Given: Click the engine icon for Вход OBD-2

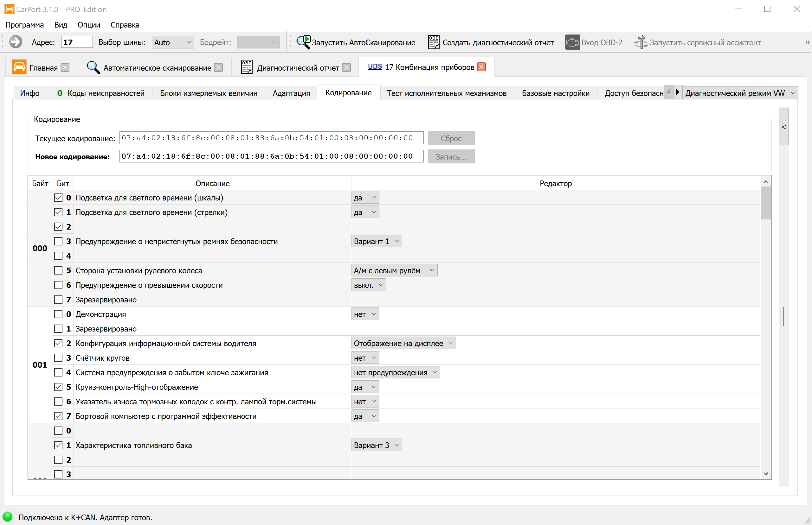Looking at the screenshot, I should click(572, 42).
